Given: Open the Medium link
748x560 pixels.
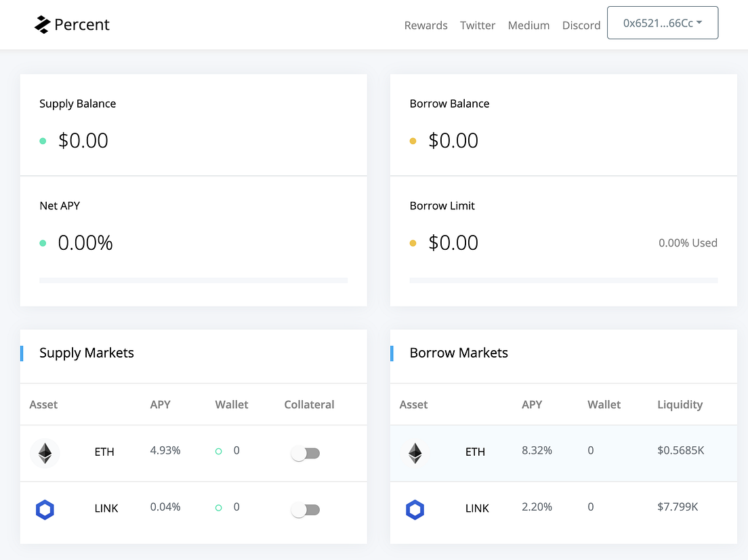Looking at the screenshot, I should point(528,25).
